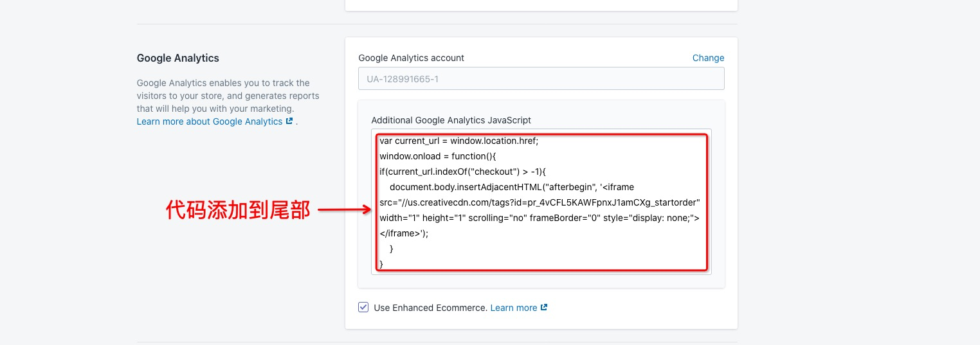The width and height of the screenshot is (980, 345).
Task: Toggle the Use Enhanced Ecommerce checkbox
Action: (363, 307)
